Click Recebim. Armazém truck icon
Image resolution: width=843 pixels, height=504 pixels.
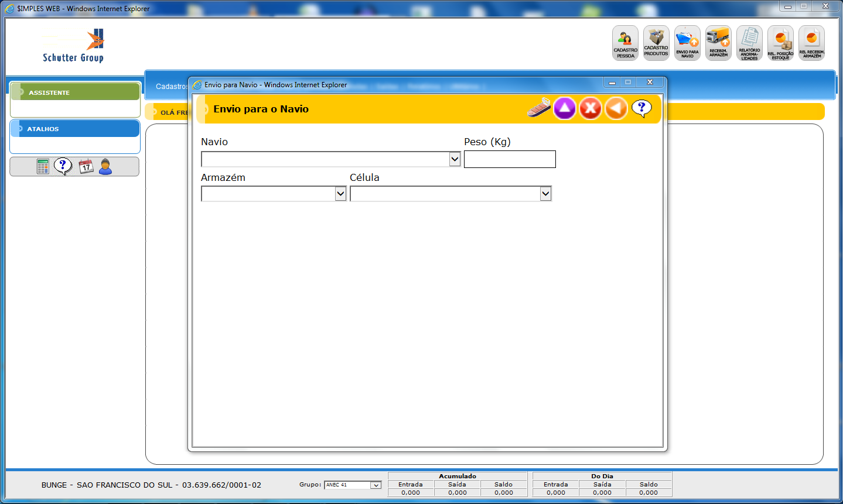pos(718,43)
